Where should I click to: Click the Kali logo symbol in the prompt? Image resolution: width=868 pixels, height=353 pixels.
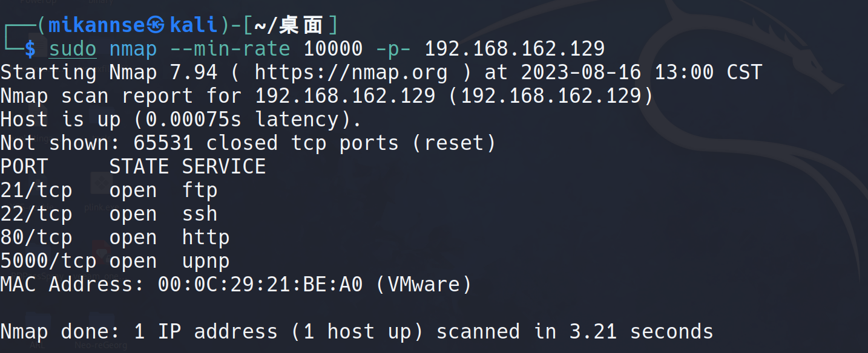tap(157, 25)
